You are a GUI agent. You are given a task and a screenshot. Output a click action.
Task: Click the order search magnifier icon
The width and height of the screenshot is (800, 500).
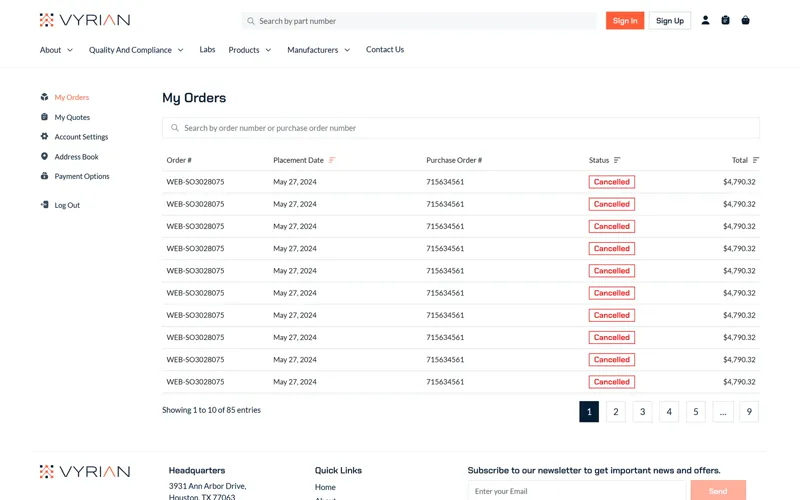[174, 128]
